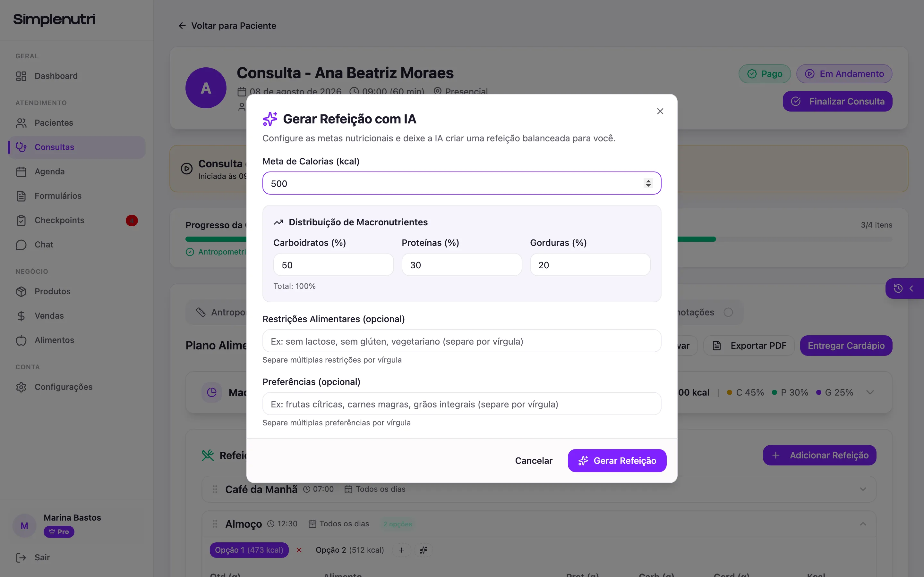Click Cancelar in the dialog
The image size is (924, 577).
(x=534, y=461)
